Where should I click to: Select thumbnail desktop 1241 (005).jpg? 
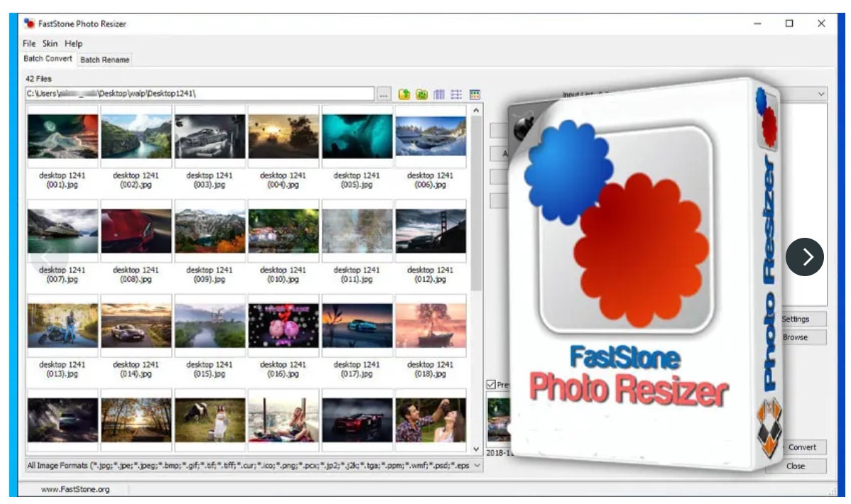[357, 136]
